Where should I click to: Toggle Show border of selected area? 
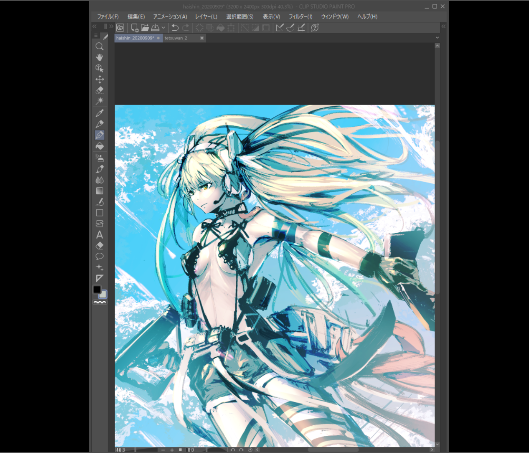coord(266,28)
